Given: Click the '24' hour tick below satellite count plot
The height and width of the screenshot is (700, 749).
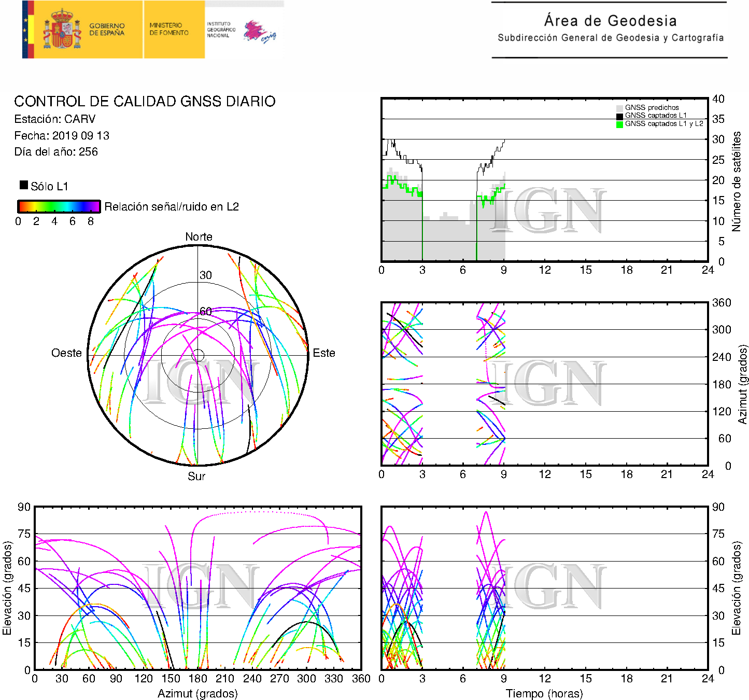Looking at the screenshot, I should (x=708, y=270).
